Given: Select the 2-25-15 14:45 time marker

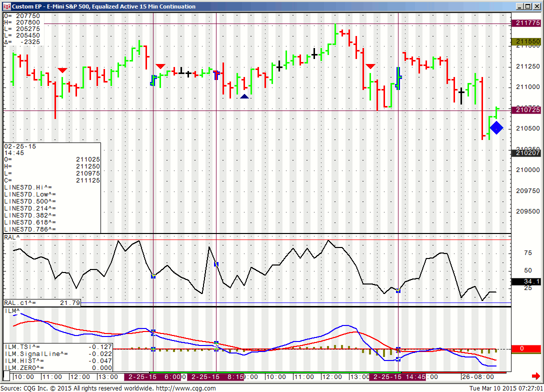Looking at the screenshot, I should [398, 377].
